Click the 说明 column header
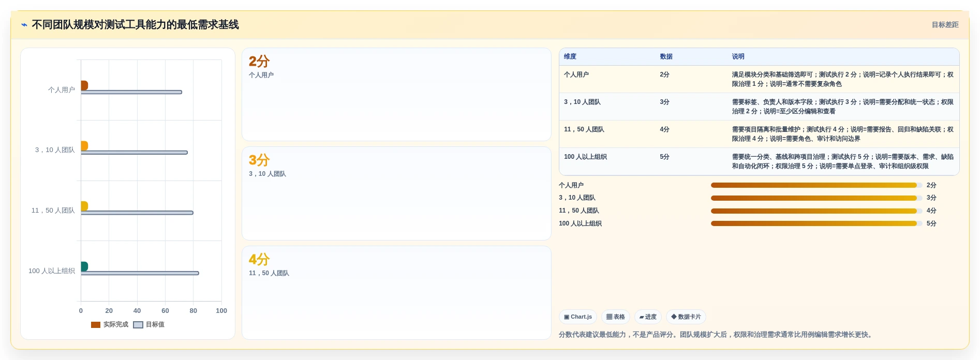This screenshot has height=360, width=980. 738,57
